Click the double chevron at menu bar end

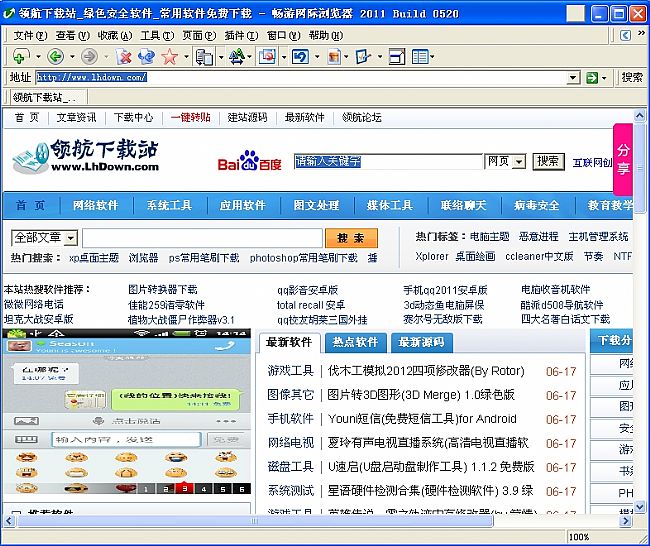[x=641, y=32]
